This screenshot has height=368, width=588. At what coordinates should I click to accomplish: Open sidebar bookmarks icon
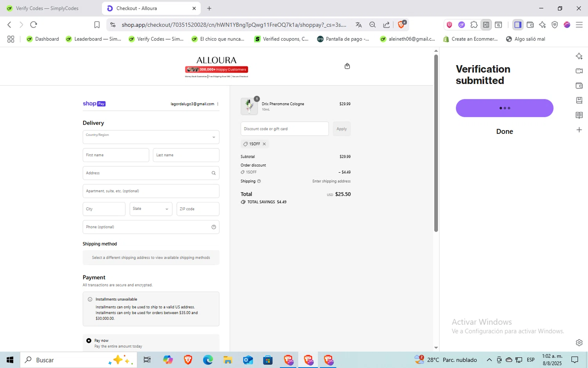(579, 100)
